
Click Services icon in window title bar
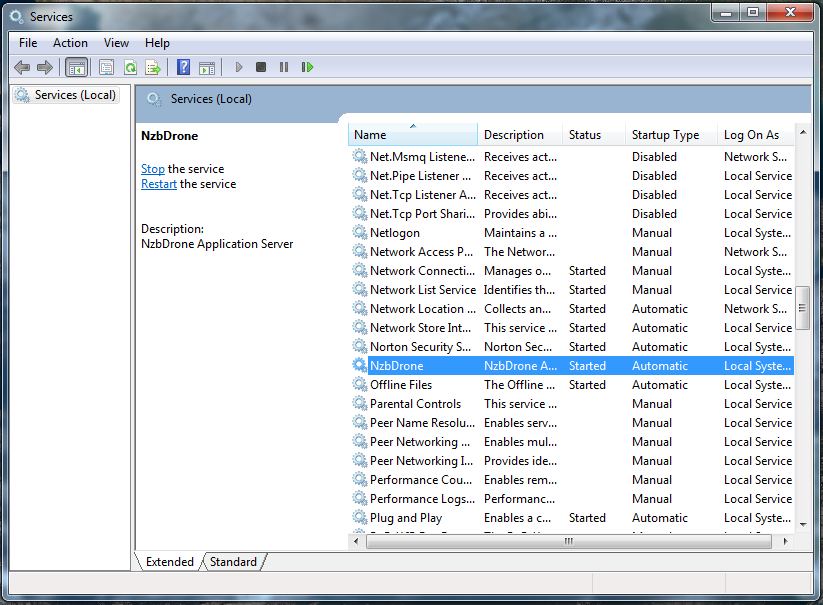point(17,17)
